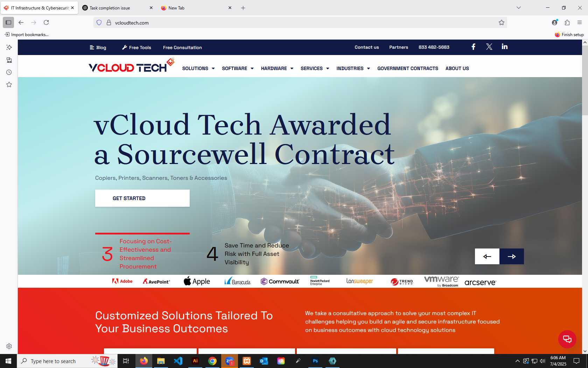The height and width of the screenshot is (368, 588).
Task: Click the Trend Micro partner logo
Action: (x=402, y=282)
